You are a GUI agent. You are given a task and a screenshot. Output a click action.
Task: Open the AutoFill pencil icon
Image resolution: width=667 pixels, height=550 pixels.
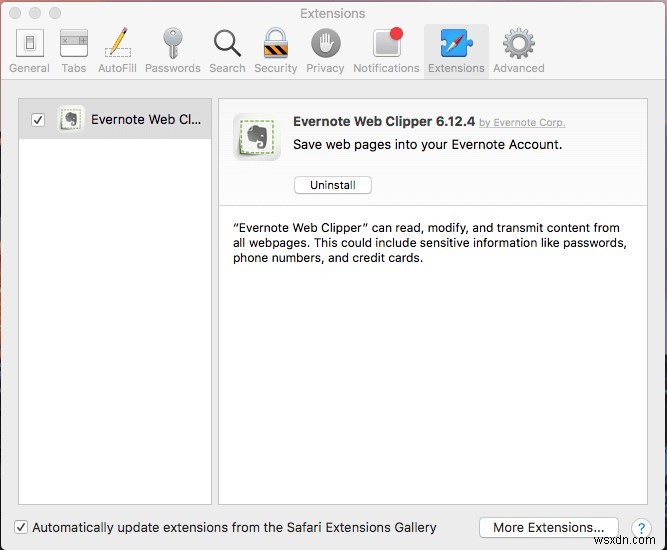click(118, 50)
